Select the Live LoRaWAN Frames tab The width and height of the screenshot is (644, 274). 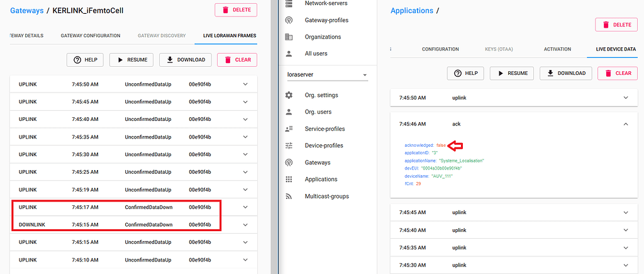coord(230,36)
